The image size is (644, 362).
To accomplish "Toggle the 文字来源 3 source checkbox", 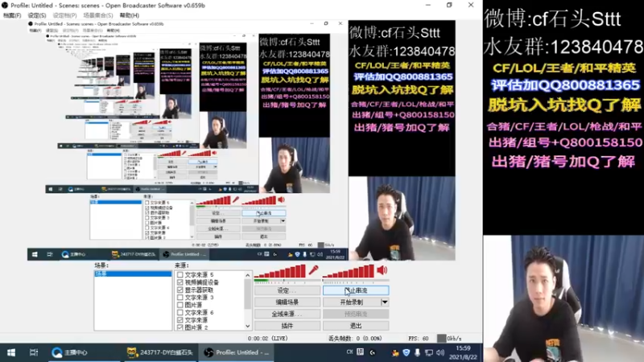I will (180, 297).
